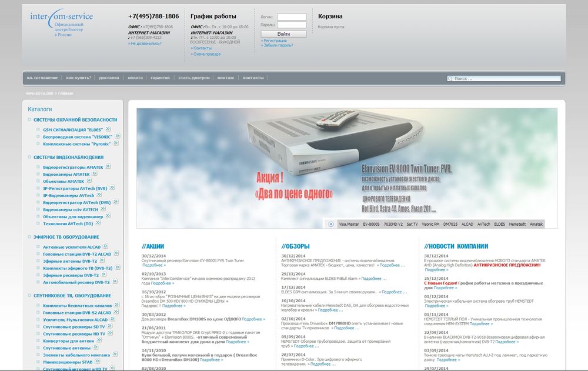Click the arrow icon beside Видеорегистратор AVTech (DVR)
588x371 pixels.
pyautogui.click(x=116, y=202)
